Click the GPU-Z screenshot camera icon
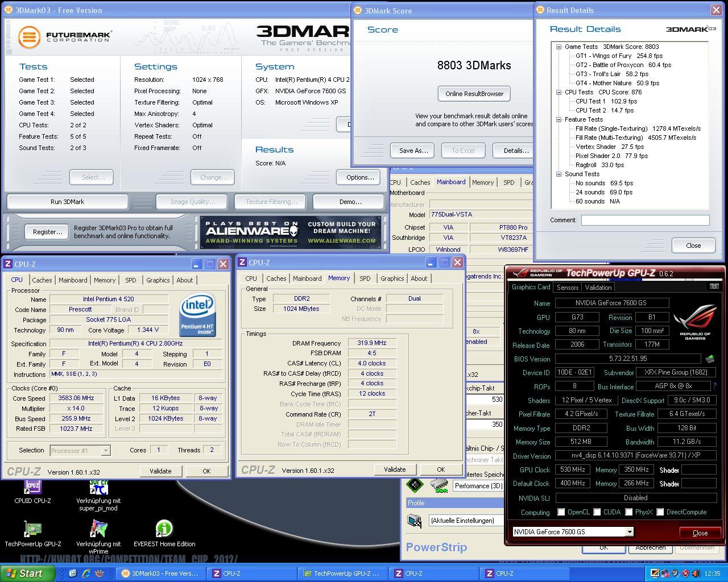 [714, 286]
